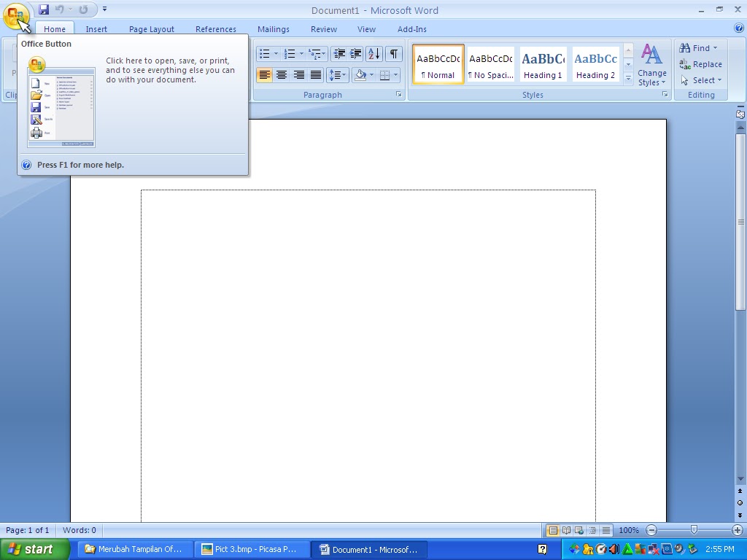This screenshot has height=560, width=747.
Task: Open the Office Button menu
Action: pyautogui.click(x=15, y=15)
